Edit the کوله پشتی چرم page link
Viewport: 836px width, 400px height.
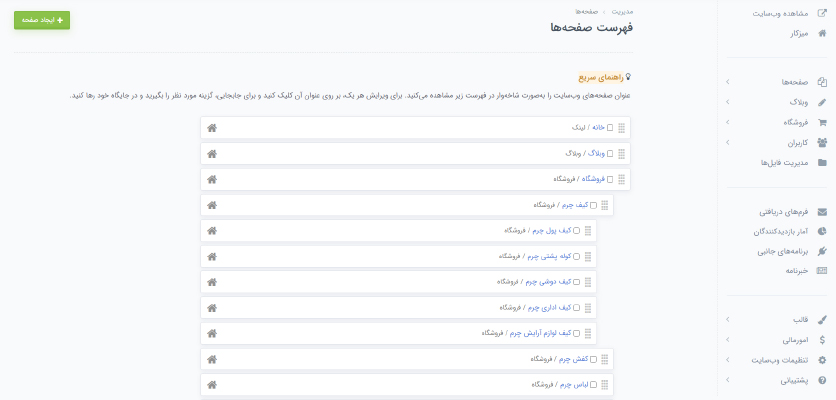click(550, 257)
